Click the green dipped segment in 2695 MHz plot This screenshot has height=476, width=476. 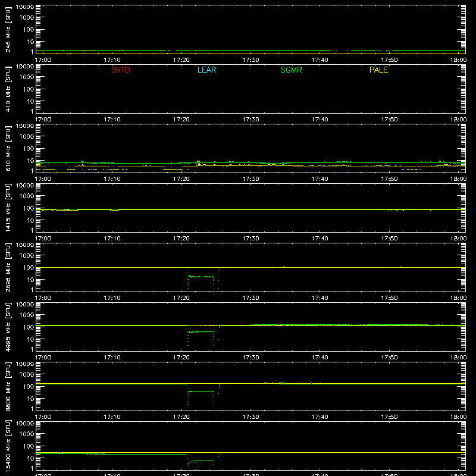coord(201,277)
